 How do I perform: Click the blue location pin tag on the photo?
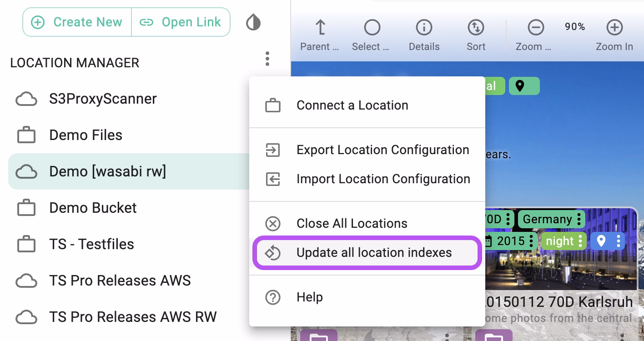(601, 241)
